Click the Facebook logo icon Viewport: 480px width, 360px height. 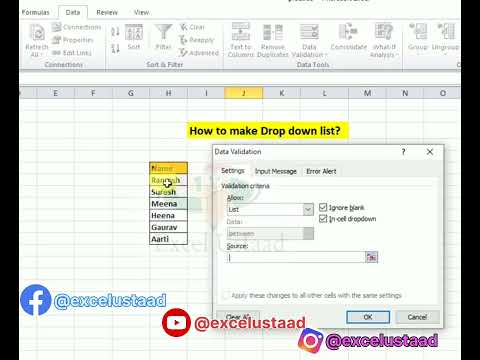pyautogui.click(x=36, y=300)
